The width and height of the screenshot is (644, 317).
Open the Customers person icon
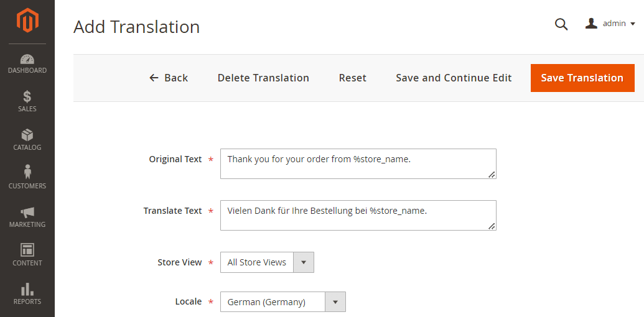pos(27,172)
